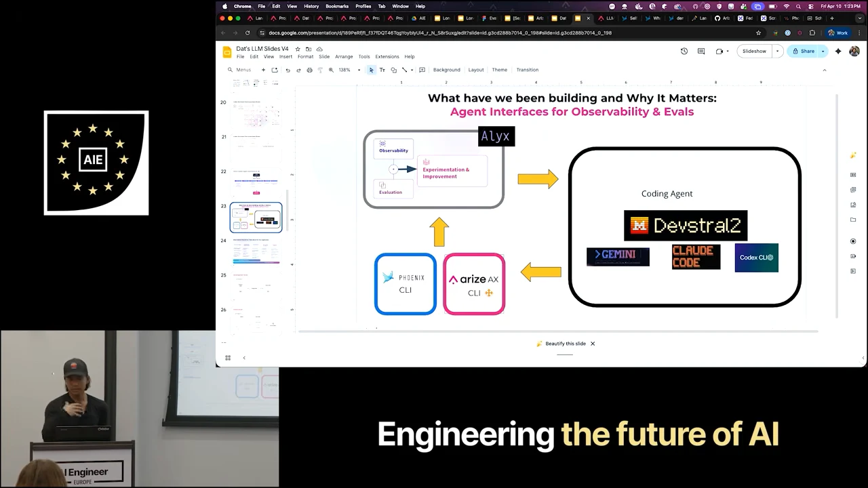The width and height of the screenshot is (868, 488).
Task: Check the cloud document status icon
Action: (x=319, y=49)
